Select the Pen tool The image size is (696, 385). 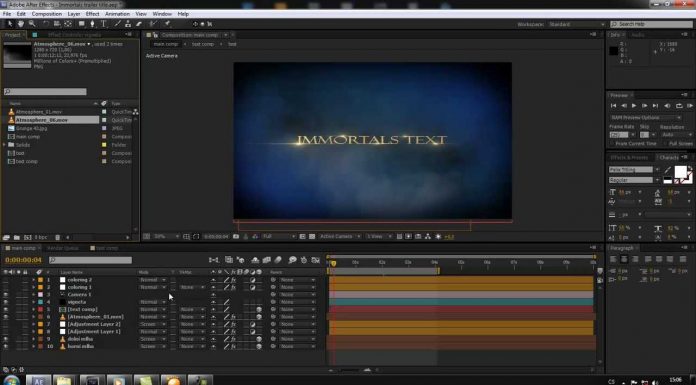(x=92, y=24)
